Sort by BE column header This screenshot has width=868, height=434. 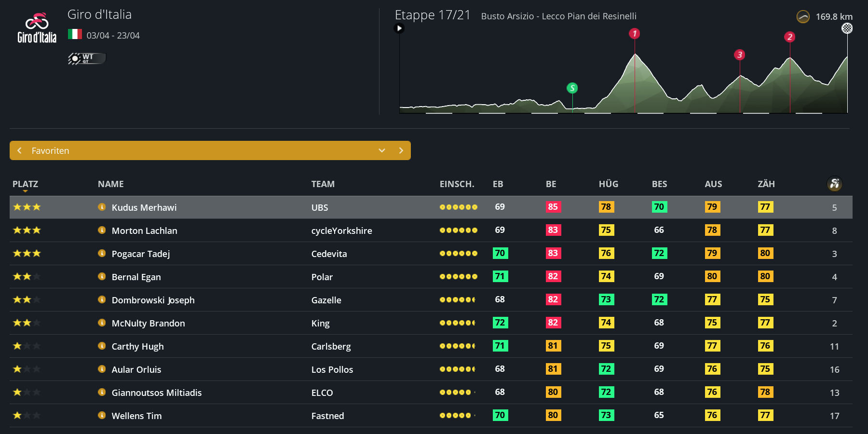(x=551, y=184)
